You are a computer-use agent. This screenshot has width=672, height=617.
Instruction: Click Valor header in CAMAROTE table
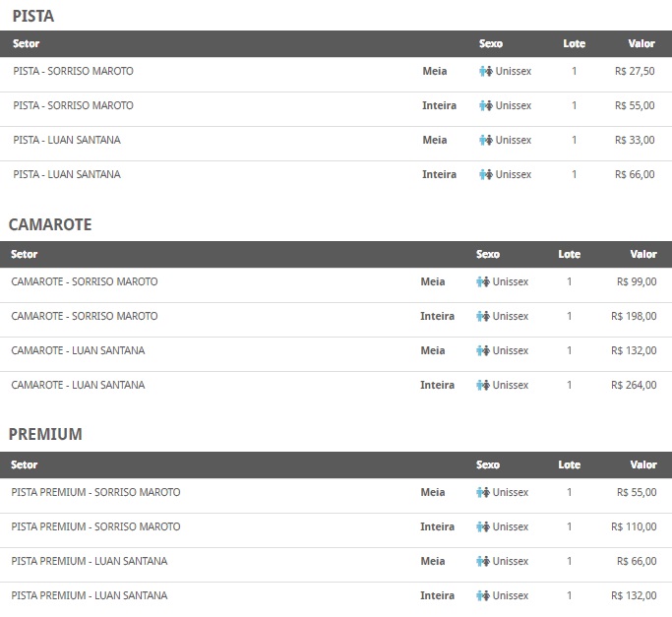pos(643,254)
